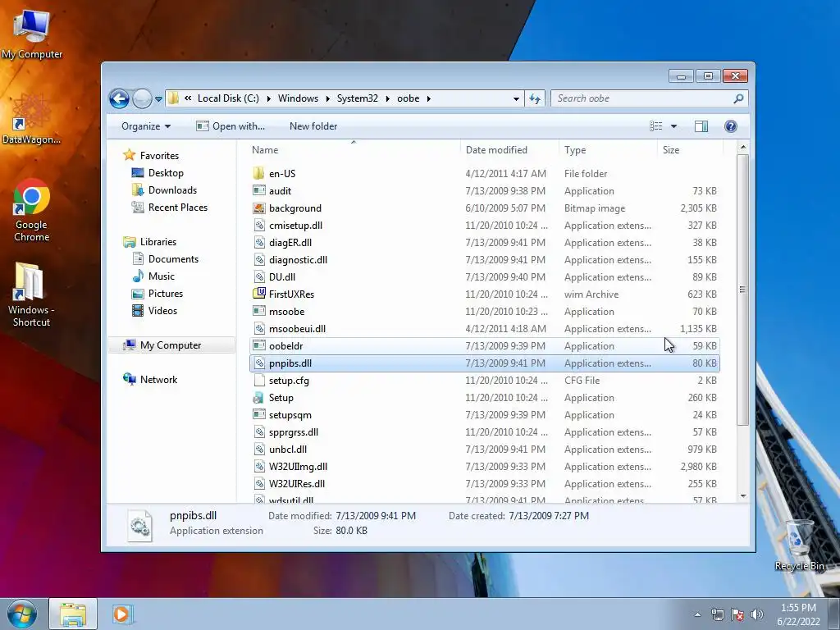The image size is (840, 630).
Task: Select the background bitmap file icon
Action: 259,208
